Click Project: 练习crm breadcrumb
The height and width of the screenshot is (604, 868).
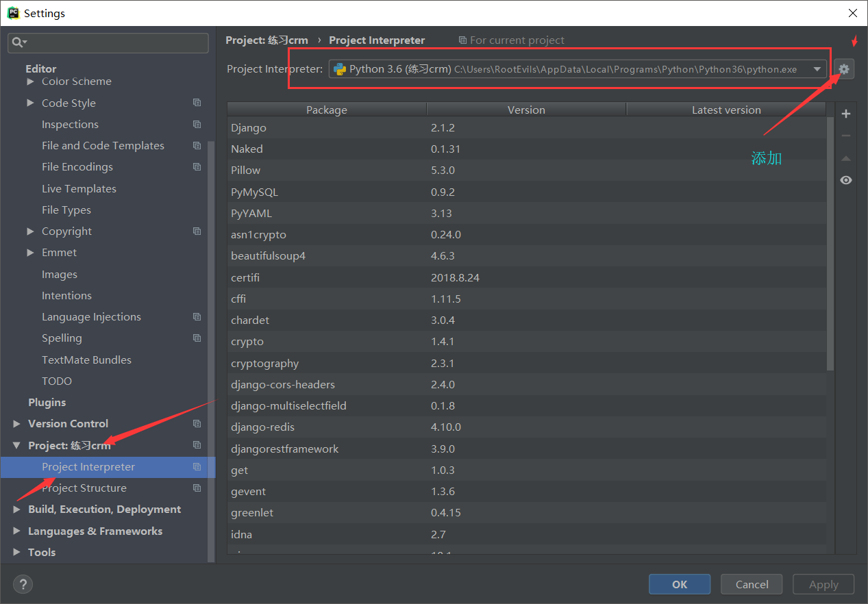click(x=266, y=40)
